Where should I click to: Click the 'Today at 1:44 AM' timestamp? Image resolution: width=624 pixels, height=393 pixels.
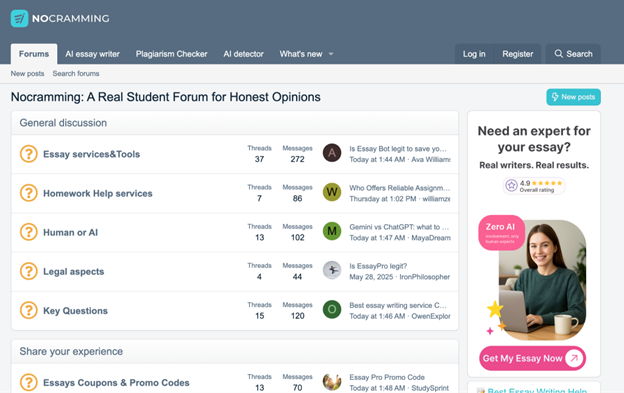(x=377, y=160)
